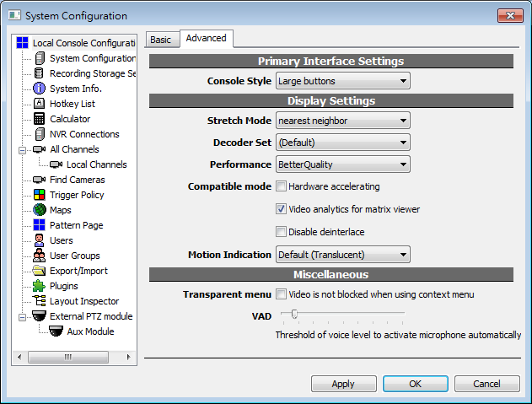Click the Recording Storage database icon
Screen dimensions: 532x404
39,73
